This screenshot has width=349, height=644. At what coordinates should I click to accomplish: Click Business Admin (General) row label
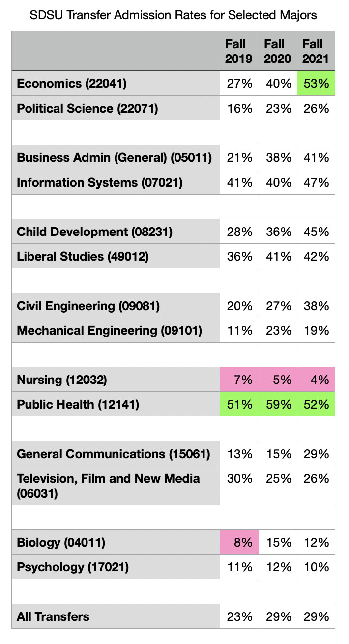click(115, 158)
